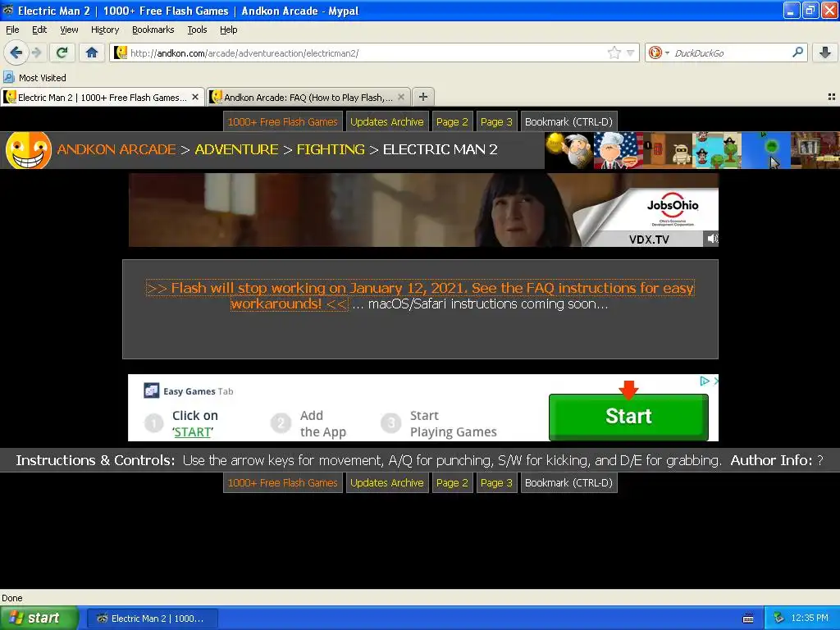Open the gold miner game thumbnail
Viewport: 840px width, 630px height.
569,150
